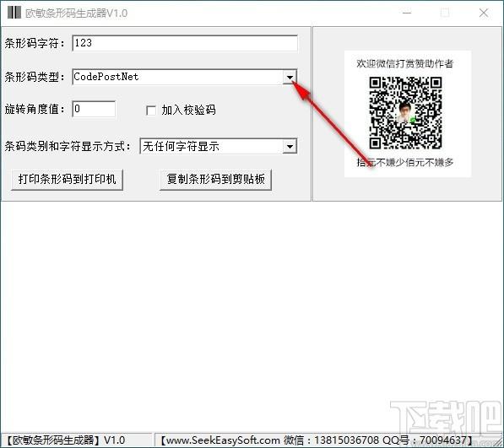
Task: Maximize the application window
Action: coord(445,13)
